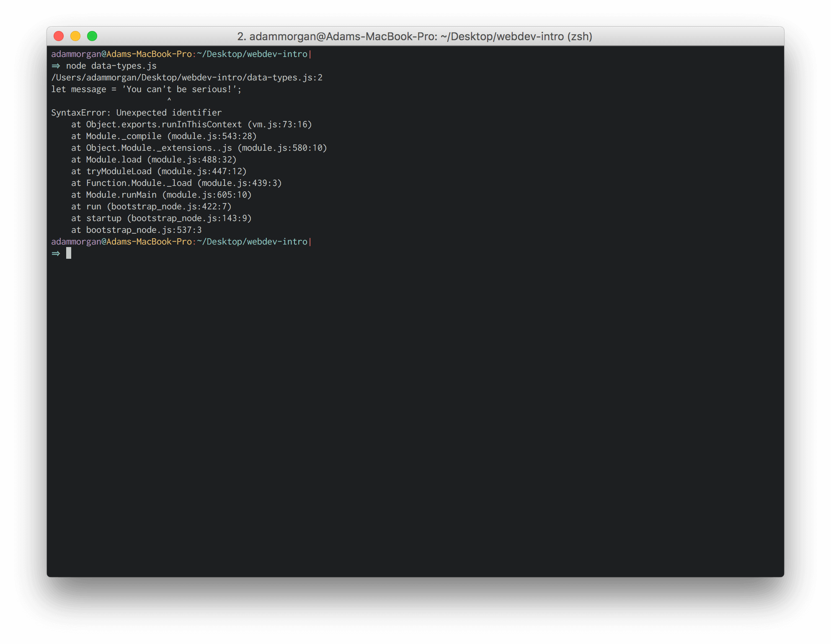Click the 'at bootstrap_node.js:537:3' line
This screenshot has height=644, width=831.
coord(137,230)
